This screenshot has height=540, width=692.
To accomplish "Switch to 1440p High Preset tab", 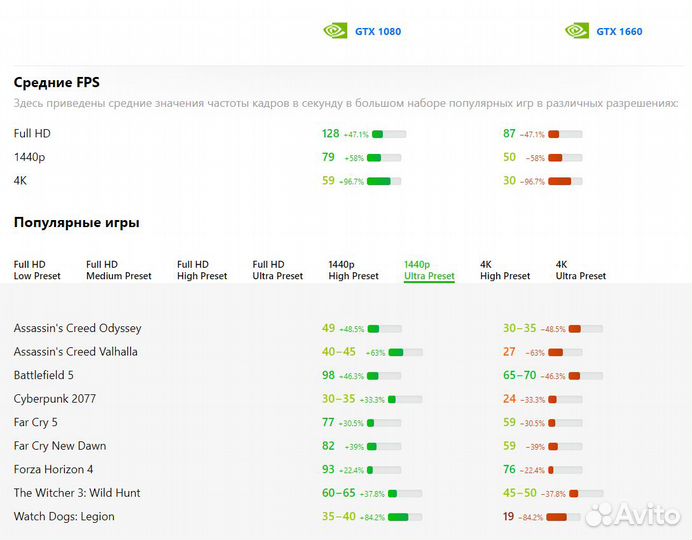I will pos(353,270).
